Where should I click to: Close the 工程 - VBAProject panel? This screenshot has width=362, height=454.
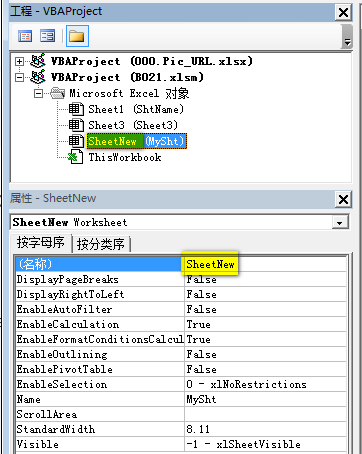[343, 13]
